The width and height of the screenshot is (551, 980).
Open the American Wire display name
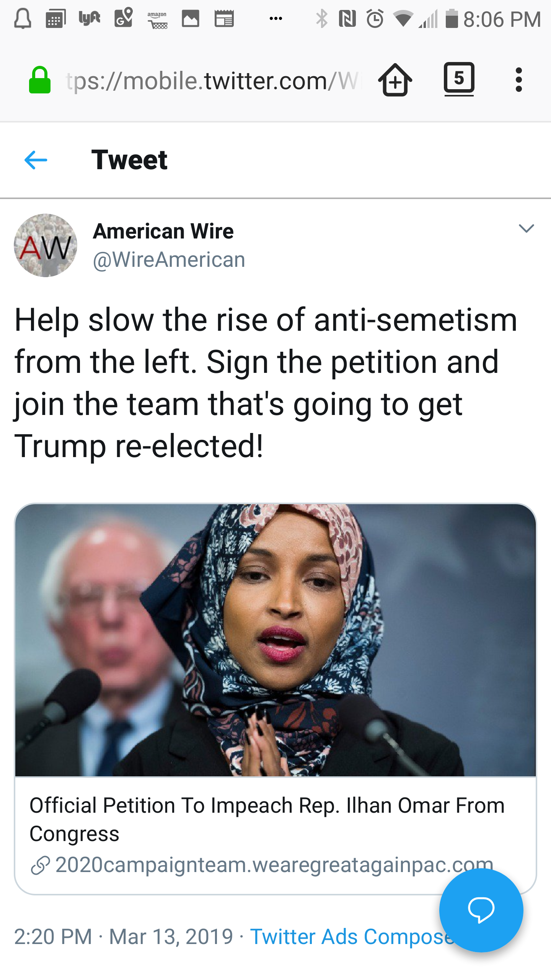163,231
